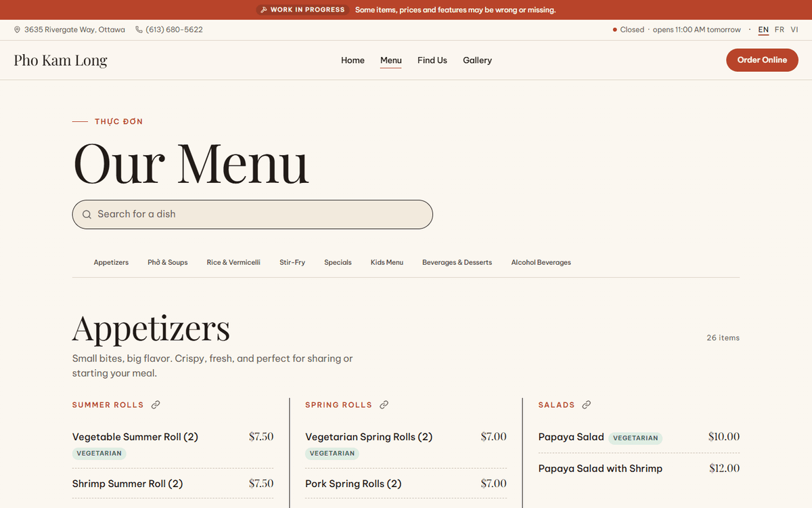Click the $10.00 price for Papaya Salad
The height and width of the screenshot is (508, 812).
(x=724, y=437)
